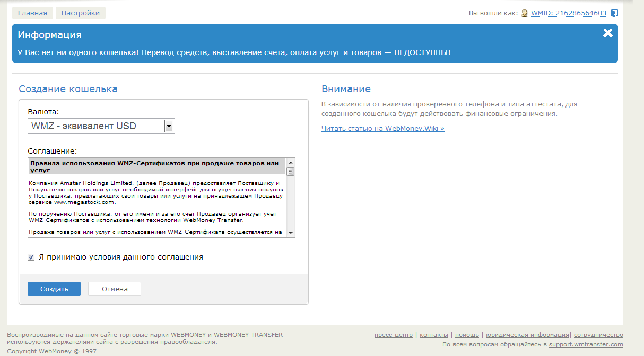Screen dimensions: 644x356
Task: Close the Информация notification banner
Action: tap(608, 33)
